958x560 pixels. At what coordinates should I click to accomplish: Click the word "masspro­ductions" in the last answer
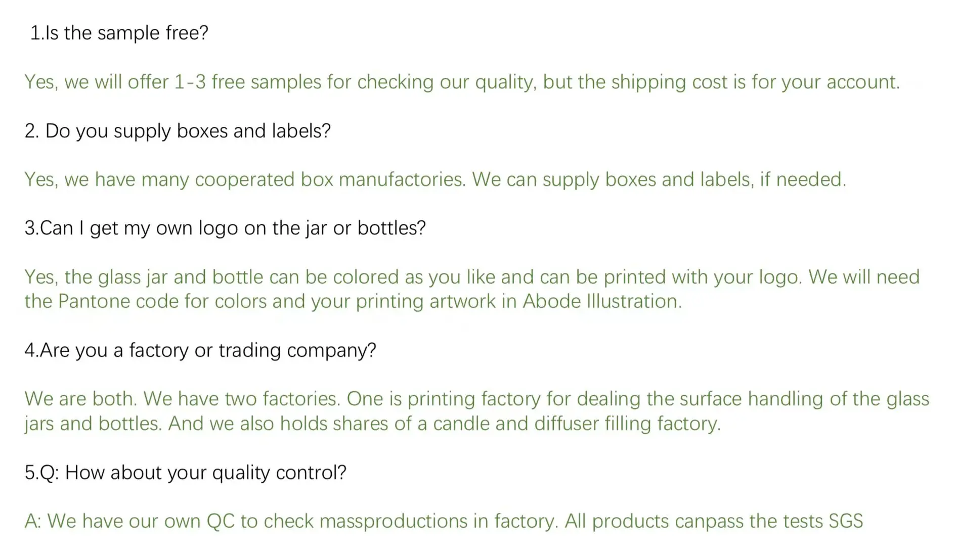click(x=394, y=521)
